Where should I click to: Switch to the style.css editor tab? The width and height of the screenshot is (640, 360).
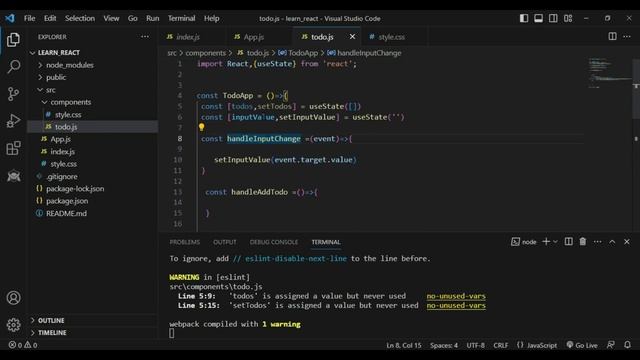395,37
